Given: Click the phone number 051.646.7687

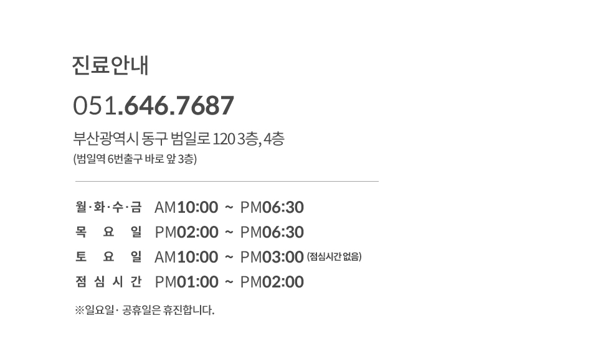Looking at the screenshot, I should pos(153,106).
